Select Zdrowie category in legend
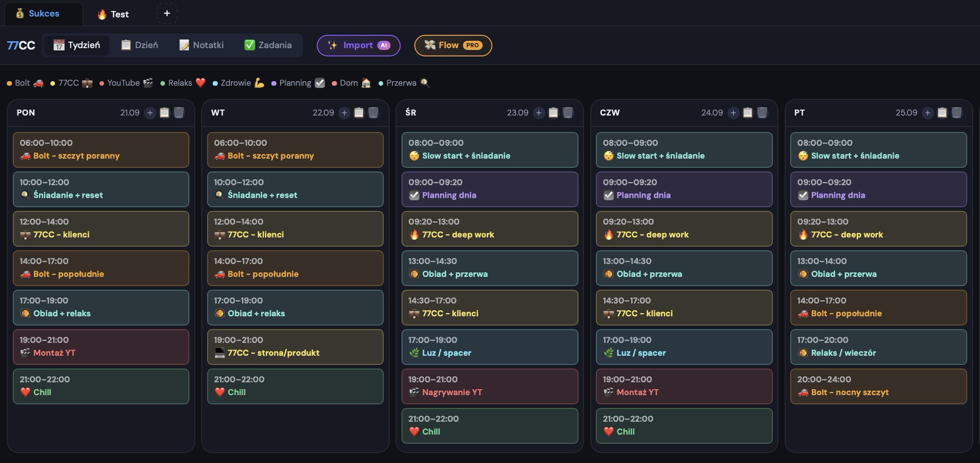 click(239, 83)
